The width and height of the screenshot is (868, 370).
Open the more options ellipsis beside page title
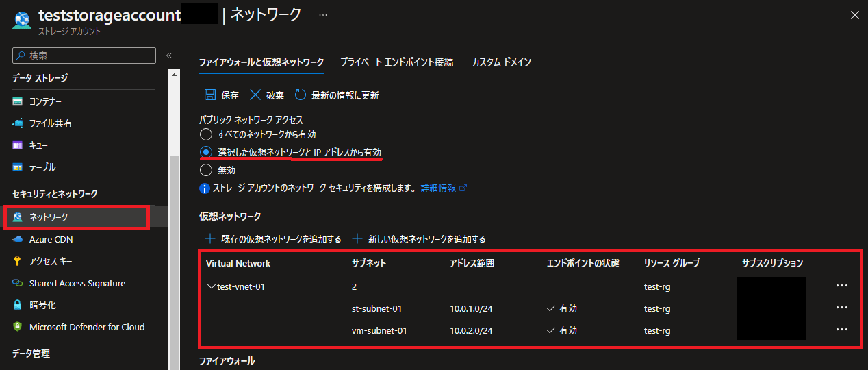tap(323, 14)
